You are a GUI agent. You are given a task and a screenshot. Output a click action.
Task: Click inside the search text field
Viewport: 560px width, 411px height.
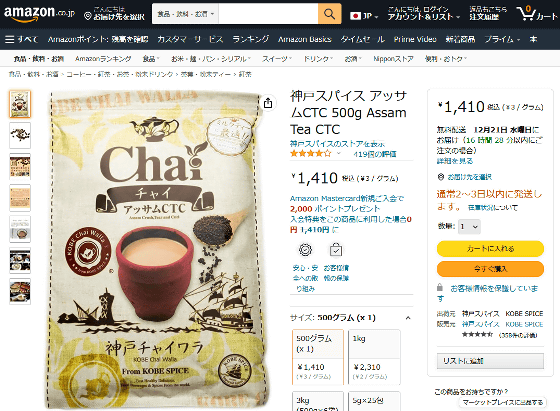(268, 14)
